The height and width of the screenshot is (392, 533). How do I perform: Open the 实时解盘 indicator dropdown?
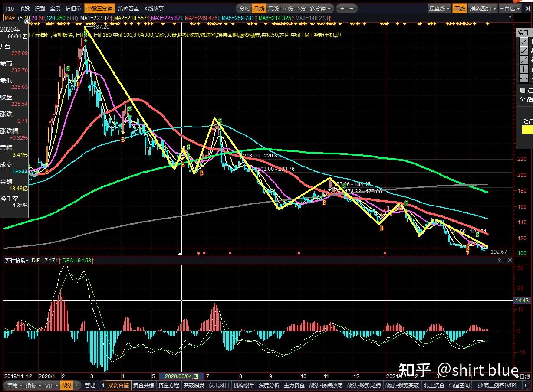coord(16,261)
